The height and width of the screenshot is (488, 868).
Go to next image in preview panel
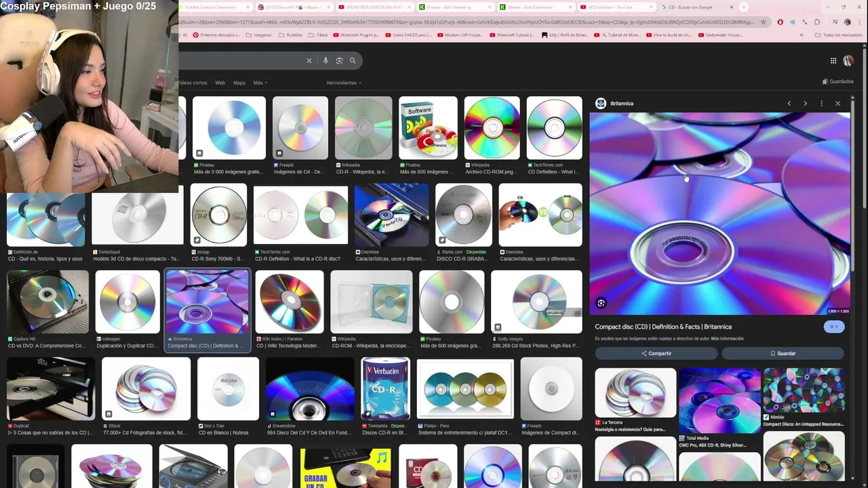click(805, 104)
